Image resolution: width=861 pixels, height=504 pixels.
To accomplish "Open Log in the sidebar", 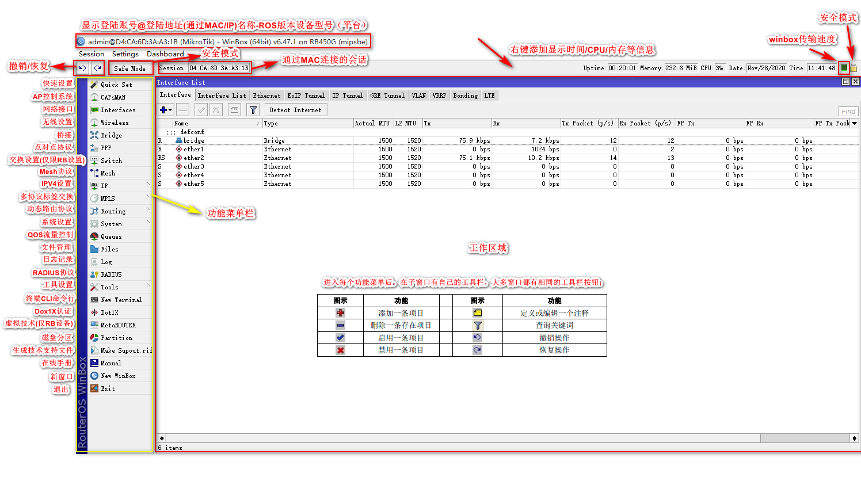I will point(120,262).
